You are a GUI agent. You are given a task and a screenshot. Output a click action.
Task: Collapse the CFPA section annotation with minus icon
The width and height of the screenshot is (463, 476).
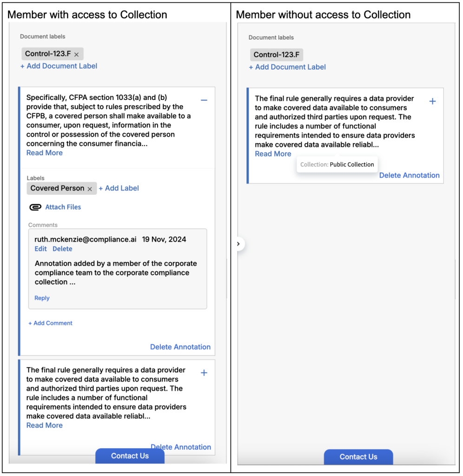(x=204, y=100)
